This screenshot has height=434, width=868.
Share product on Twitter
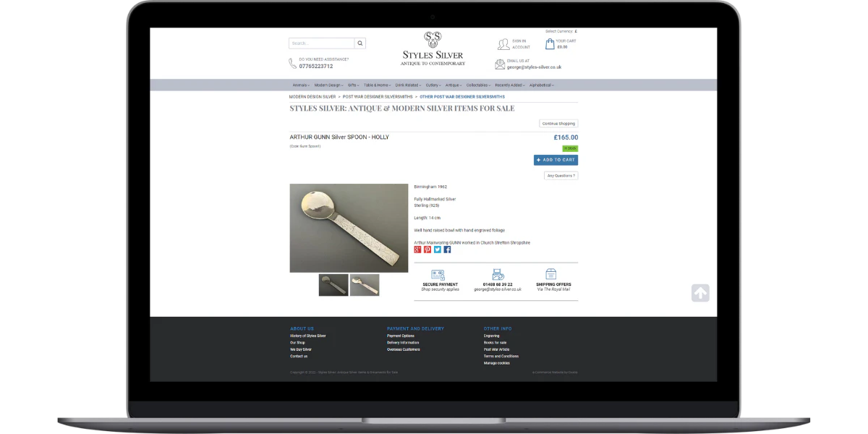(438, 250)
